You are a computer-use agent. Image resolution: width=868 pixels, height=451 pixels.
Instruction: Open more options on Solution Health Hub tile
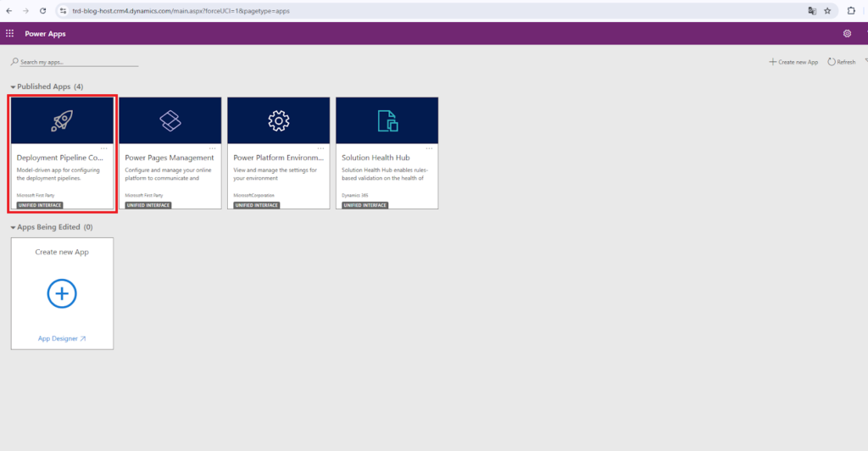click(430, 148)
